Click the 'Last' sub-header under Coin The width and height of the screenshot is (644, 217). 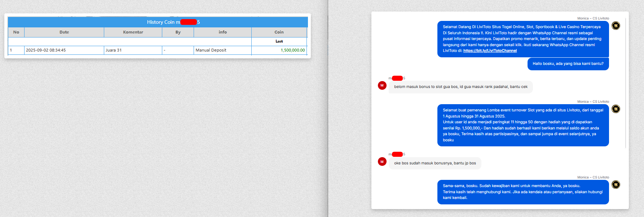(x=279, y=41)
